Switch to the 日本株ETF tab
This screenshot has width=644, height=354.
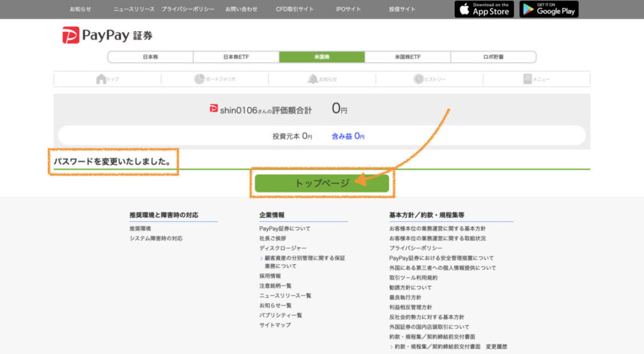click(x=236, y=57)
